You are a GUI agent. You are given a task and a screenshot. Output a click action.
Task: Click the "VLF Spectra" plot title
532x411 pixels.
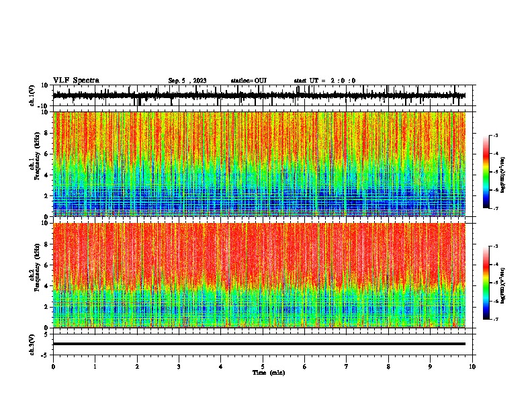point(76,81)
